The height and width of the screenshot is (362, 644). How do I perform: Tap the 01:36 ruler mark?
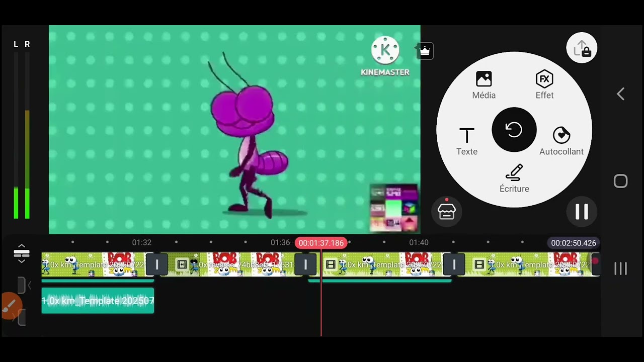(280, 242)
